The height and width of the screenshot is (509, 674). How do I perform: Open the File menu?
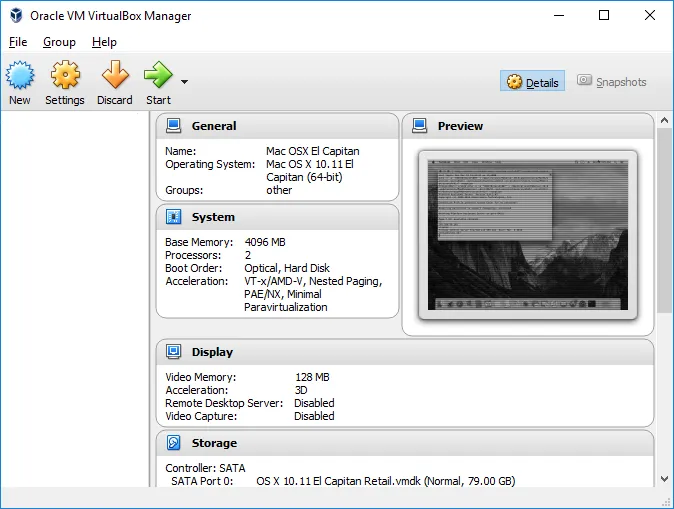coord(18,42)
